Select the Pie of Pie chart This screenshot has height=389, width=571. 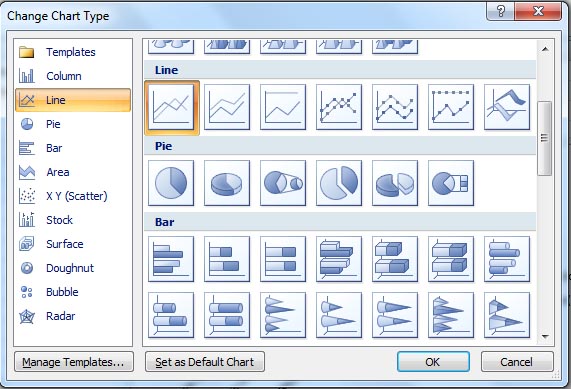click(283, 183)
